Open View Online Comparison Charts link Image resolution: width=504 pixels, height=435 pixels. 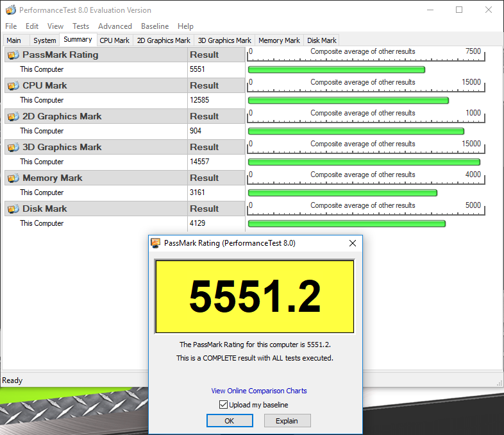click(x=259, y=391)
